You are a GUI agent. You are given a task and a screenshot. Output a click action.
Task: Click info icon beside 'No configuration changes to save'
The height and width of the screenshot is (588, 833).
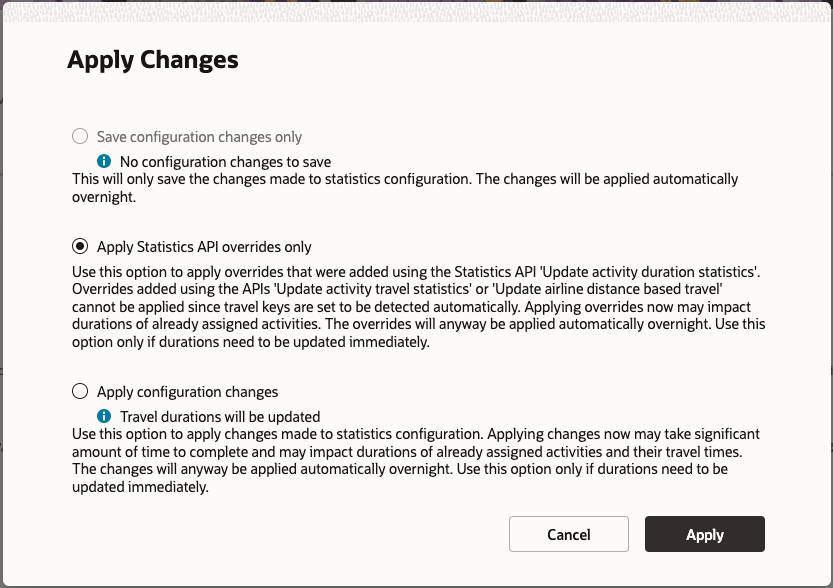tap(103, 161)
